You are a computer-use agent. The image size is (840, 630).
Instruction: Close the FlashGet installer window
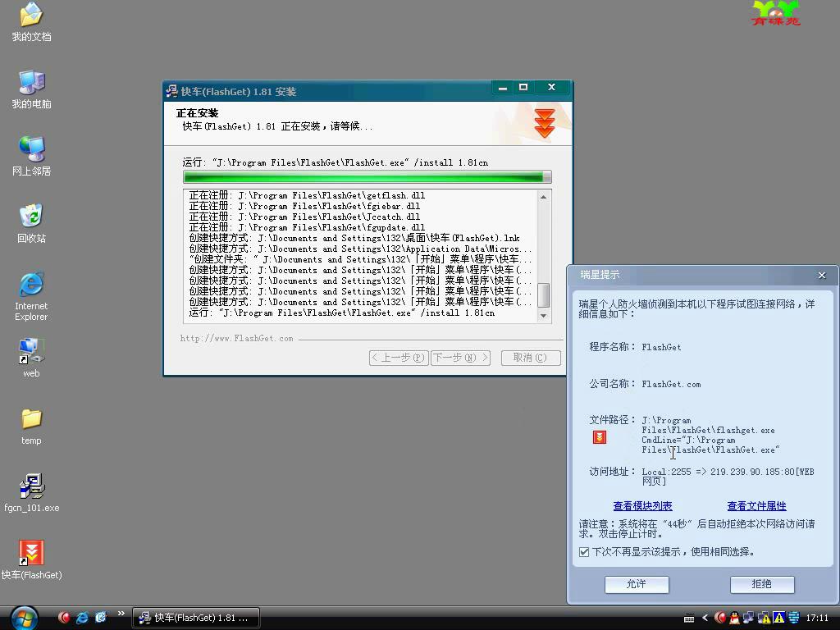552,87
